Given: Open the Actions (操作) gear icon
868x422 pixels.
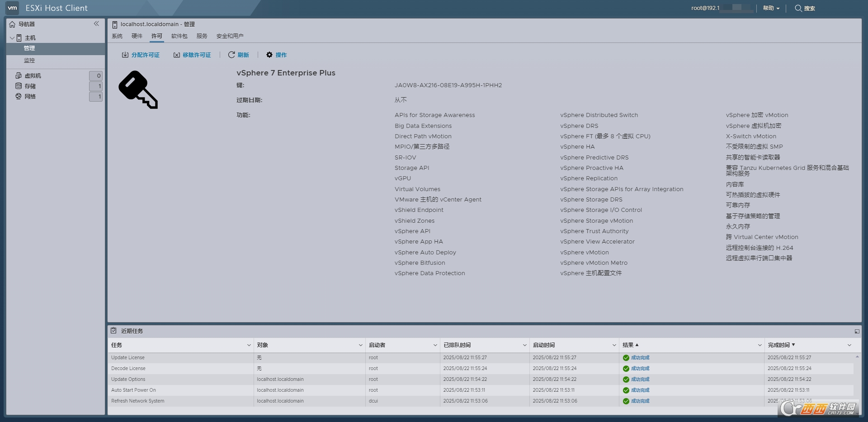Looking at the screenshot, I should point(269,55).
